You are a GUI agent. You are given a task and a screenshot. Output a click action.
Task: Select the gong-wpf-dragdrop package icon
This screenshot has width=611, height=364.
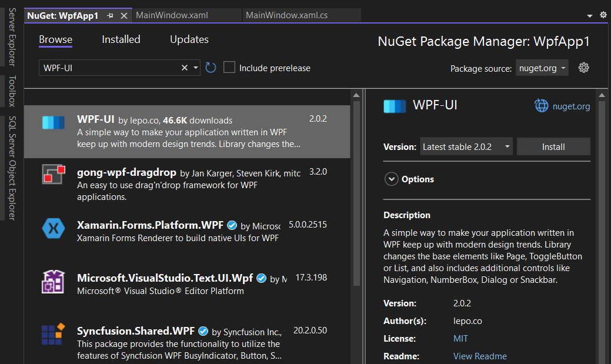pos(53,174)
